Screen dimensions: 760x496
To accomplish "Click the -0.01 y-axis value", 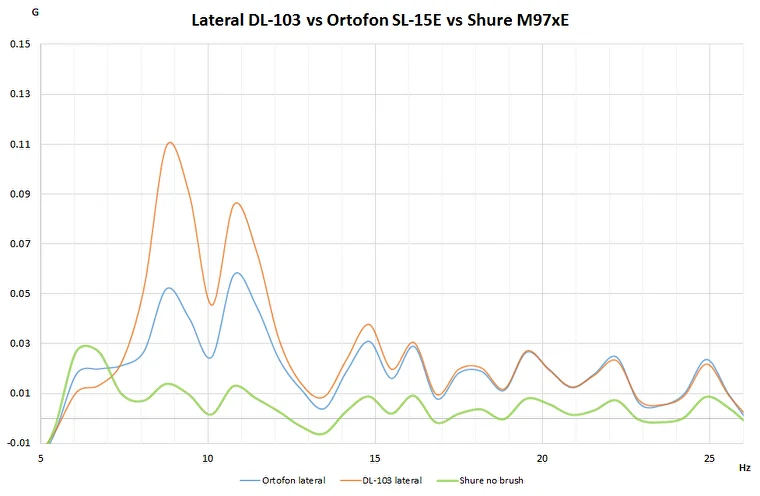I will [18, 443].
